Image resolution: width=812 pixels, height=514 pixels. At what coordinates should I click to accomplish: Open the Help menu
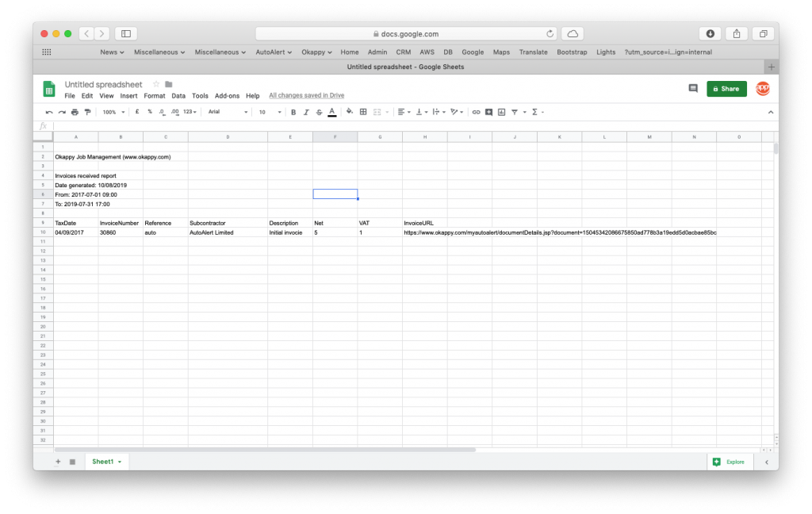253,96
